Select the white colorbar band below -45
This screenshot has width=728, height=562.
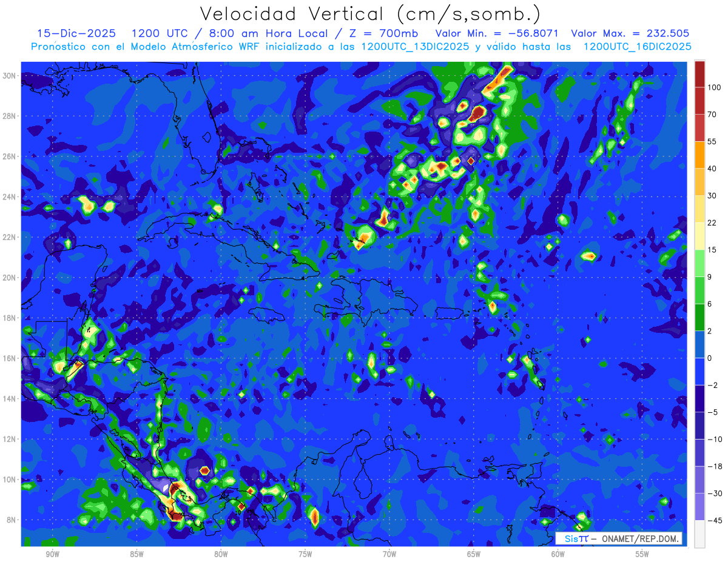(x=699, y=534)
